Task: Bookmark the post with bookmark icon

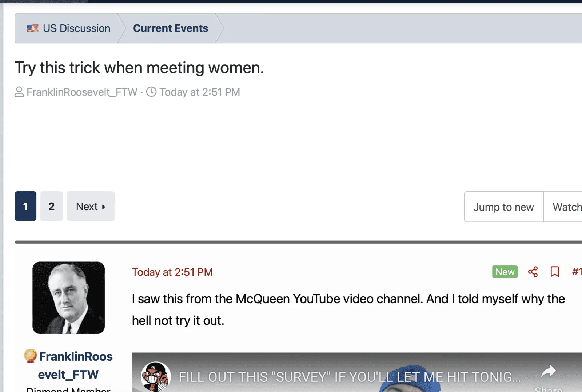Action: click(x=555, y=272)
